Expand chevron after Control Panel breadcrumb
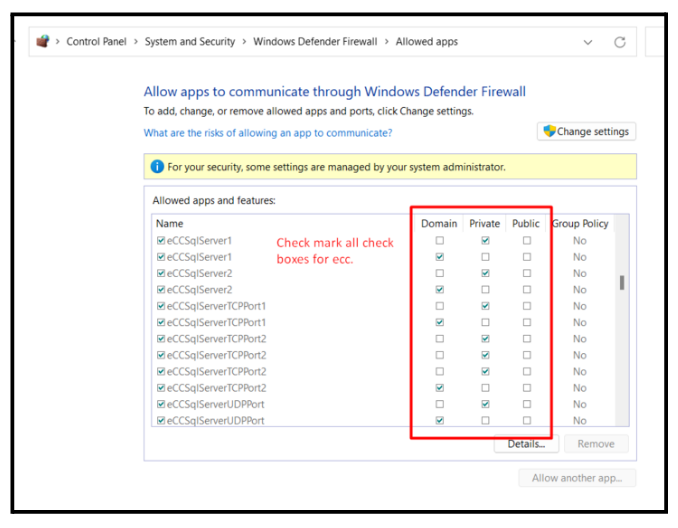 tap(136, 42)
